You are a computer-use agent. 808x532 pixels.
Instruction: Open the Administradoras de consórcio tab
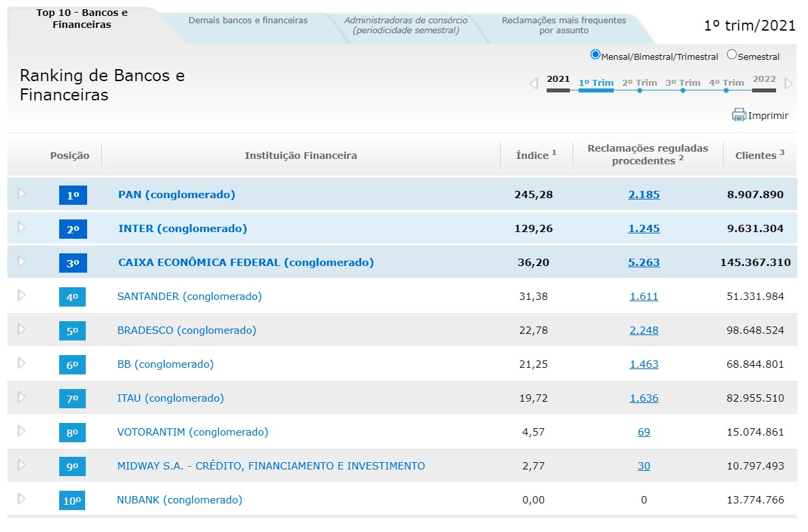pos(406,25)
